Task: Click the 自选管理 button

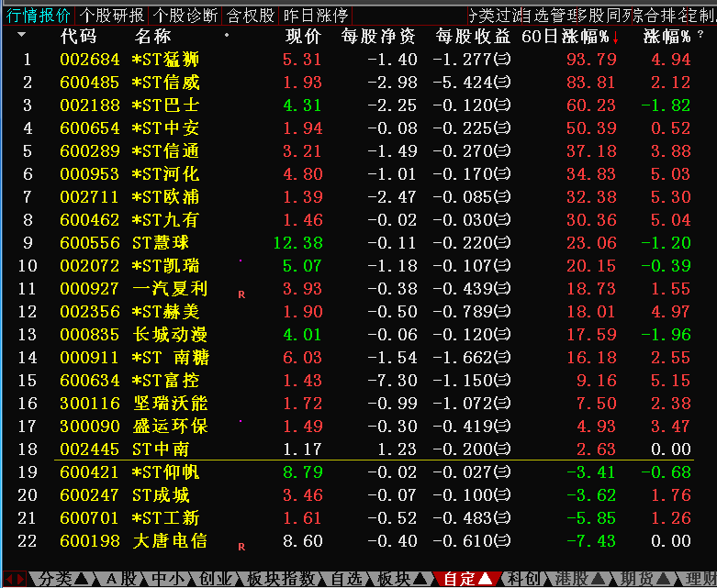Action: [x=550, y=16]
